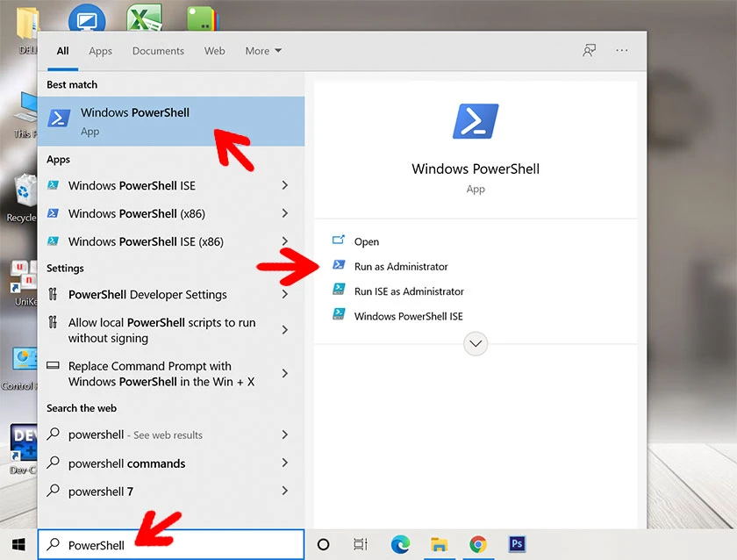The image size is (737, 560).
Task: Expand arrow for Windows PowerShell (x86)
Action: click(x=285, y=213)
